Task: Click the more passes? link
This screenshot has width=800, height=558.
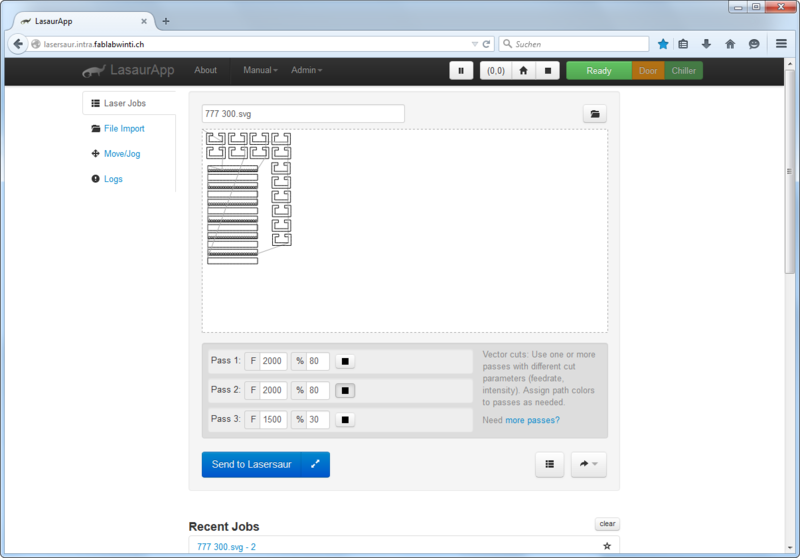Action: point(532,420)
